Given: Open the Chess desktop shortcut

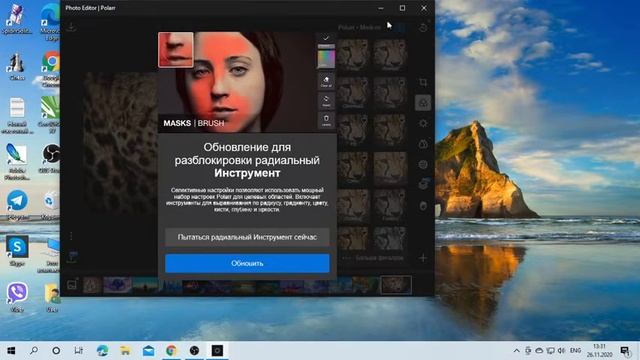Looking at the screenshot, I should pyautogui.click(x=17, y=67).
